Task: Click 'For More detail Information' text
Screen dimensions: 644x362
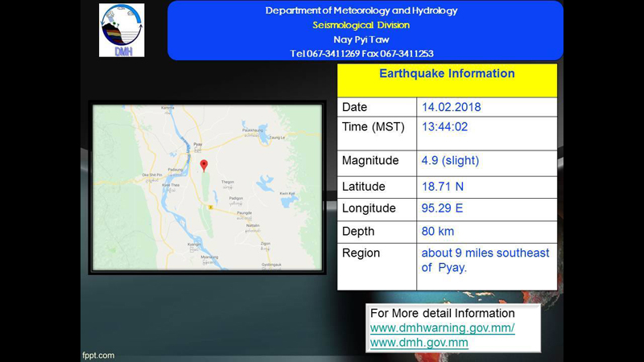Action: click(442, 313)
